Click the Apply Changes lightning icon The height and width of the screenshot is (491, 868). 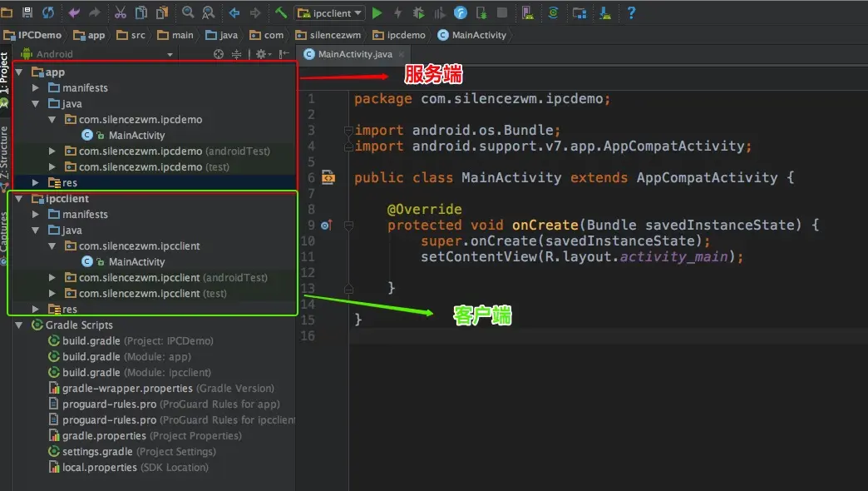tap(397, 12)
